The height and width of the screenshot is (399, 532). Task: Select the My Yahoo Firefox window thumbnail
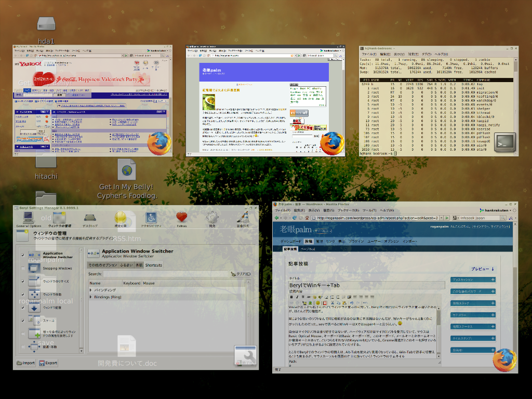tap(92, 100)
